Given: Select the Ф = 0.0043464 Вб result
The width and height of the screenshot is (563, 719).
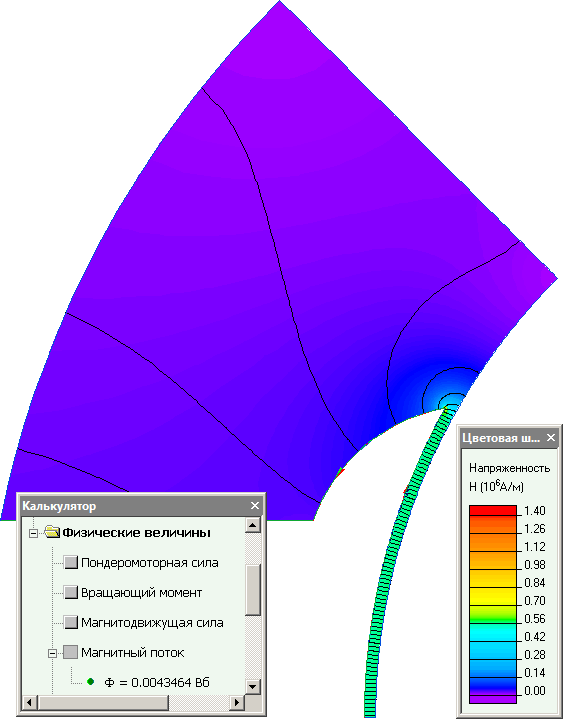Looking at the screenshot, I should pyautogui.click(x=157, y=682).
